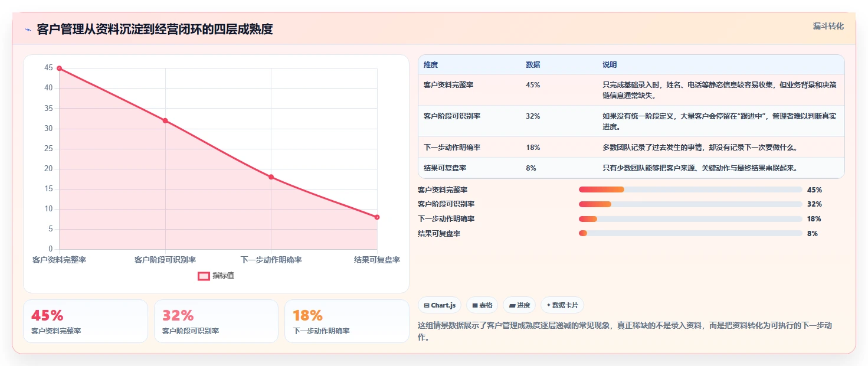Click the card title 客户管理从资料沉淀到经营闭环的四层成熟度
This screenshot has height=366, width=868.
[x=155, y=30]
